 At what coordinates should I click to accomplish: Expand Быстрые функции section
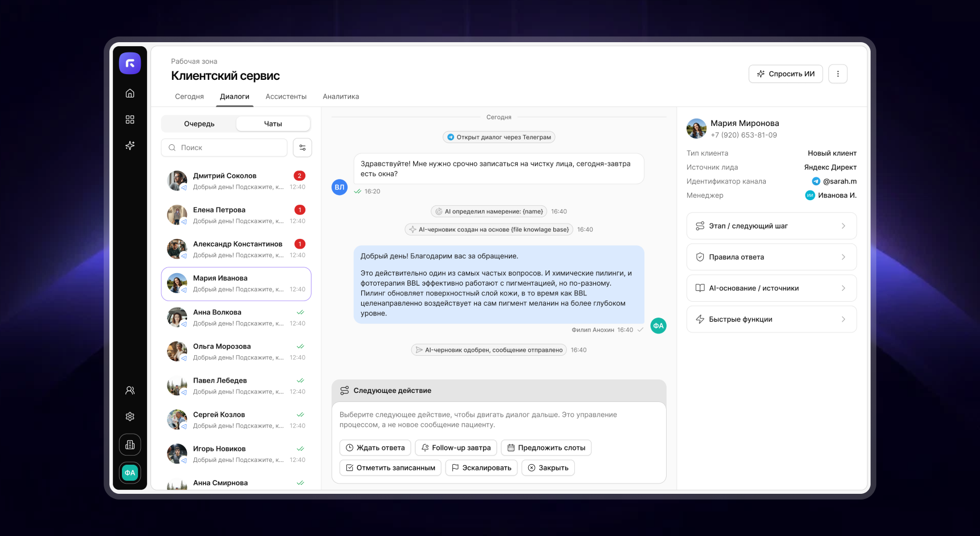click(x=771, y=319)
